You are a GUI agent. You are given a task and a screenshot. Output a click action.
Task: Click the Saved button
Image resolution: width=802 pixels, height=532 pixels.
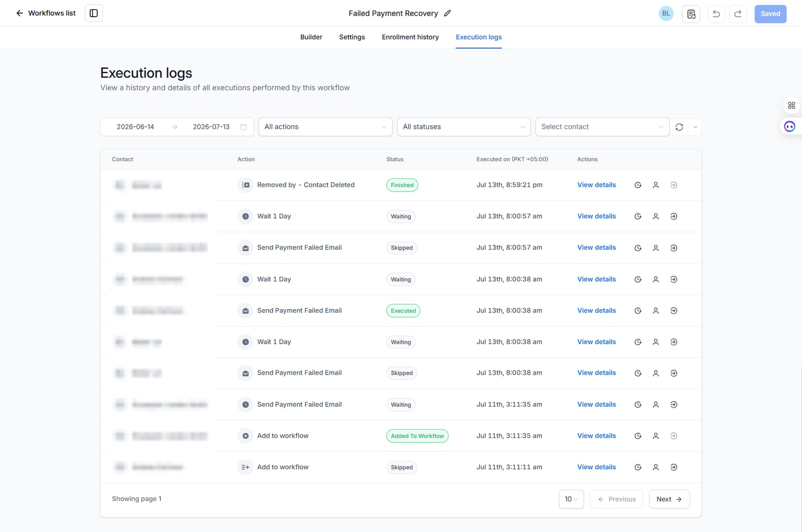(770, 14)
